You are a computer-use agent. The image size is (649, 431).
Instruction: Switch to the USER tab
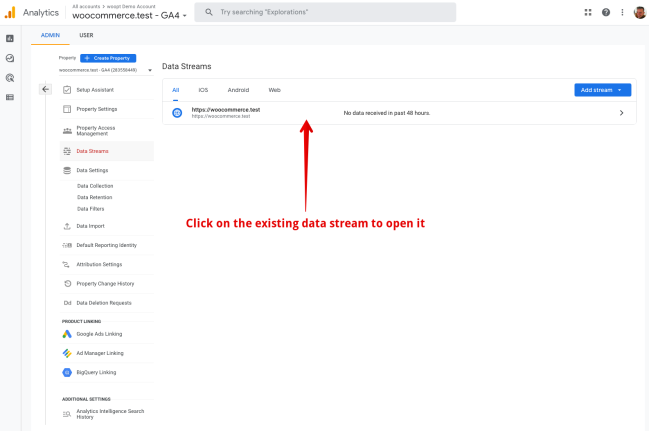(x=87, y=35)
